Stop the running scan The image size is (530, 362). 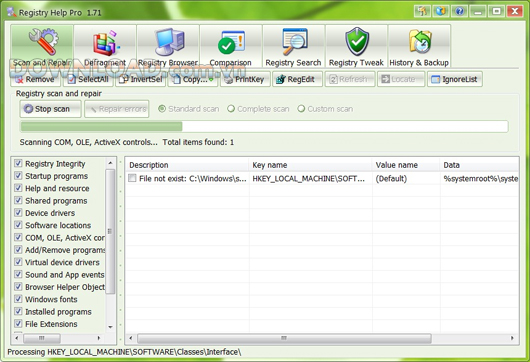click(x=50, y=109)
